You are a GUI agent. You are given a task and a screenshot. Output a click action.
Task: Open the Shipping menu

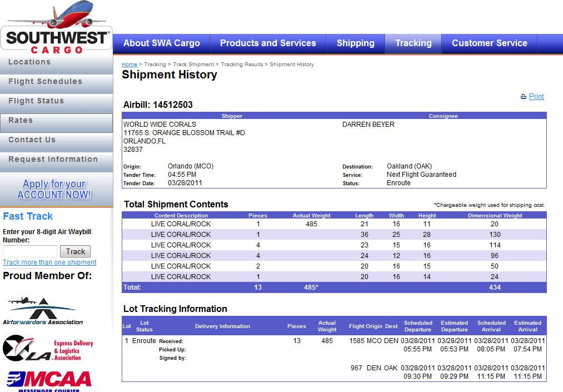[356, 43]
